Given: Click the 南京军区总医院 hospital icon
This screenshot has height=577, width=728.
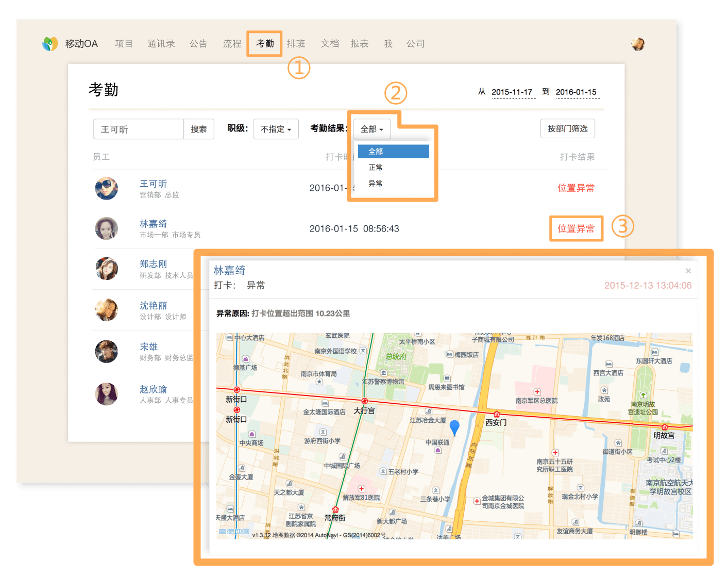Looking at the screenshot, I should (537, 392).
